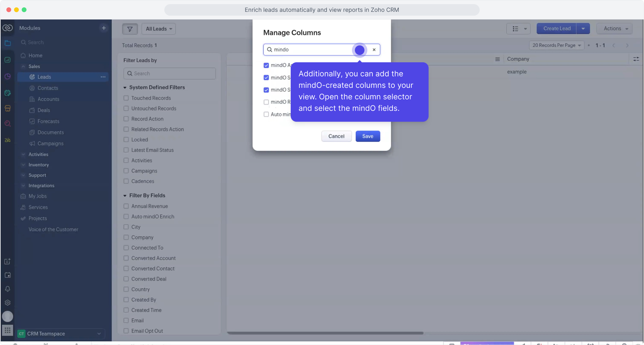Toggle the Annual Revenue field filter
The height and width of the screenshot is (345, 644).
click(126, 206)
